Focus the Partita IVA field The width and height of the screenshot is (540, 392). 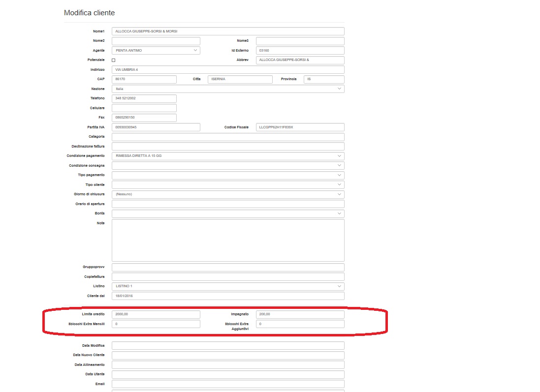pos(156,127)
